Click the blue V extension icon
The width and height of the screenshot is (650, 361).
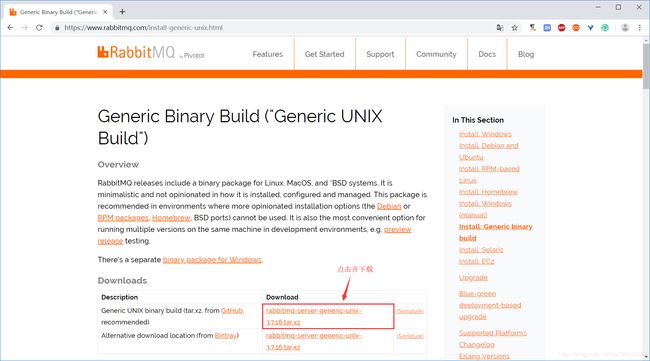pyautogui.click(x=590, y=28)
